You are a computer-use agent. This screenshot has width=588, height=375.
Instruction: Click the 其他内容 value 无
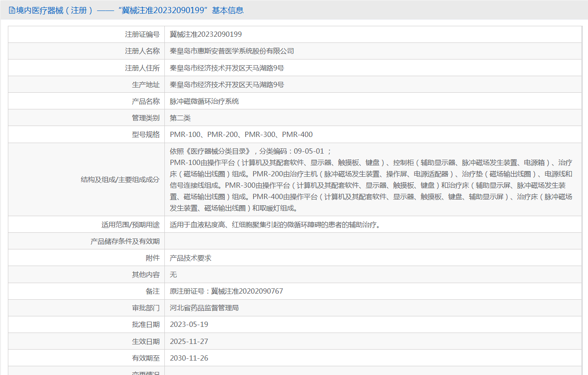point(173,274)
